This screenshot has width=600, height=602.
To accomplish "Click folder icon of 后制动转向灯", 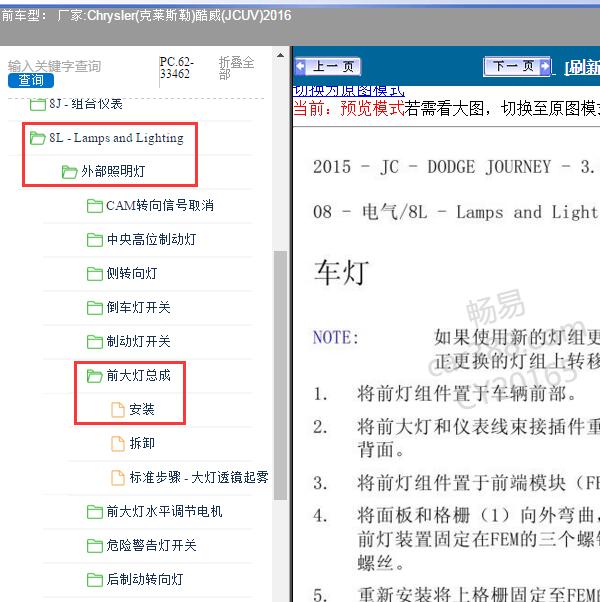I will (x=94, y=580).
